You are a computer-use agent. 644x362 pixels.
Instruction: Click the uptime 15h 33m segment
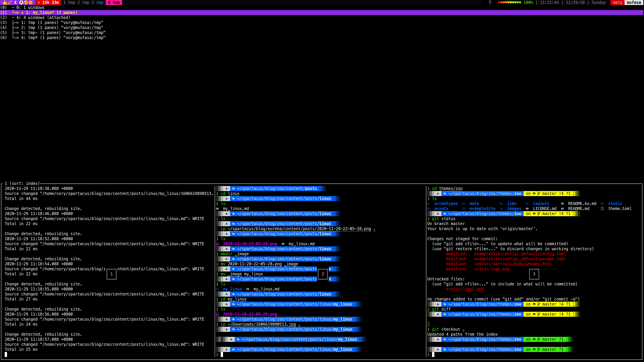click(x=48, y=3)
